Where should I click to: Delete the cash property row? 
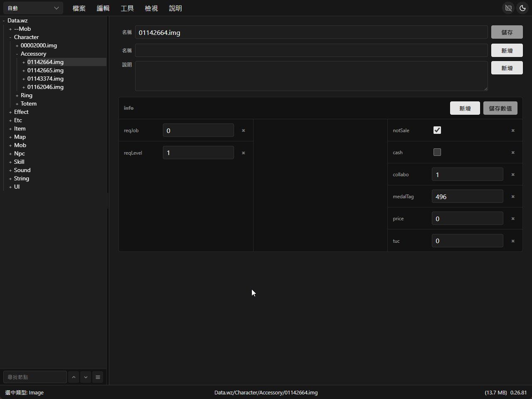513,153
